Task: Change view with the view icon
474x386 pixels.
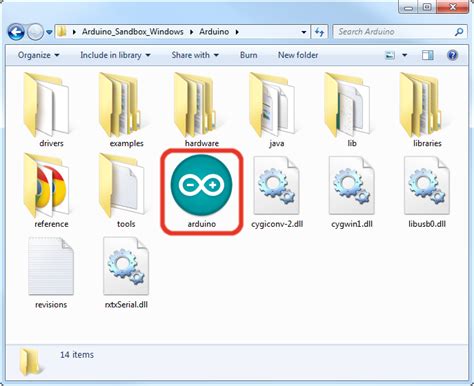Action: [390, 55]
